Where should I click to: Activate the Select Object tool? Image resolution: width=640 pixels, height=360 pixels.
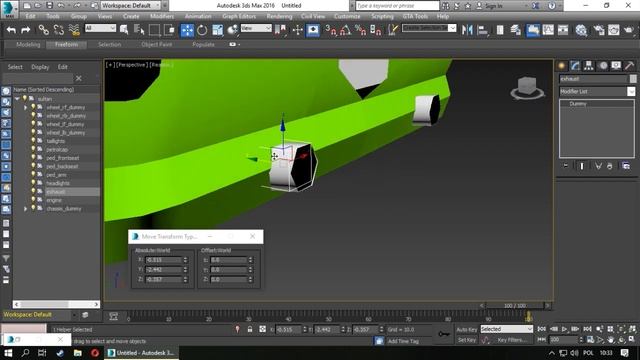(x=124, y=30)
